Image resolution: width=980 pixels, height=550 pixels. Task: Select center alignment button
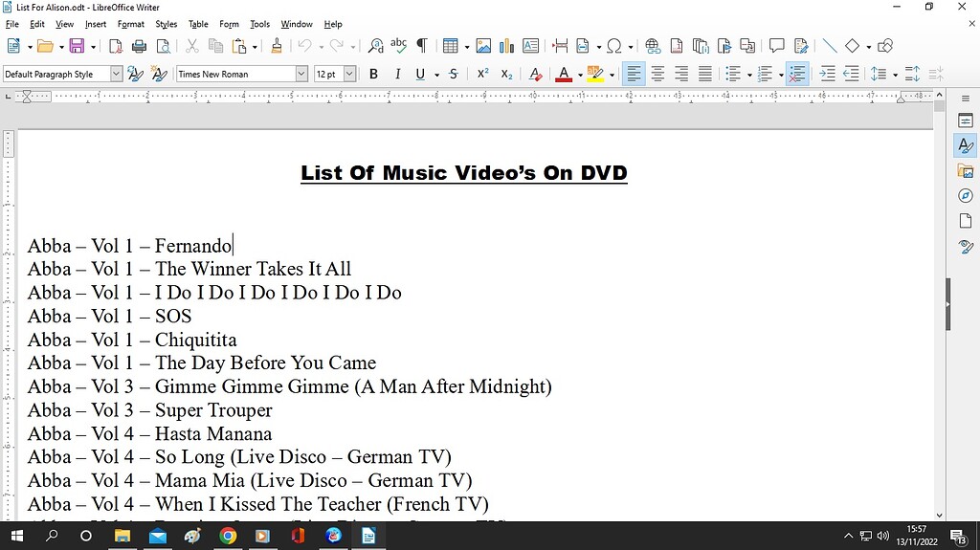tap(657, 74)
